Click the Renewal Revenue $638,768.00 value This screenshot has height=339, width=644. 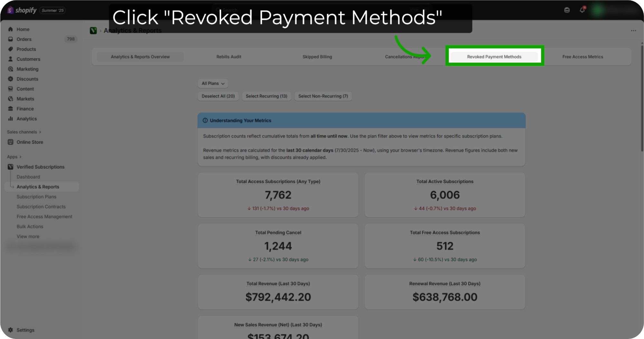pyautogui.click(x=445, y=297)
